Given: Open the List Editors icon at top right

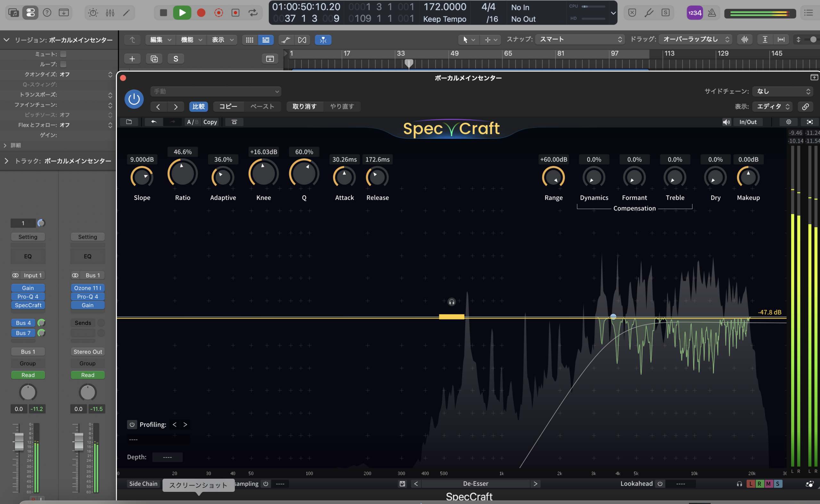Looking at the screenshot, I should pos(809,13).
